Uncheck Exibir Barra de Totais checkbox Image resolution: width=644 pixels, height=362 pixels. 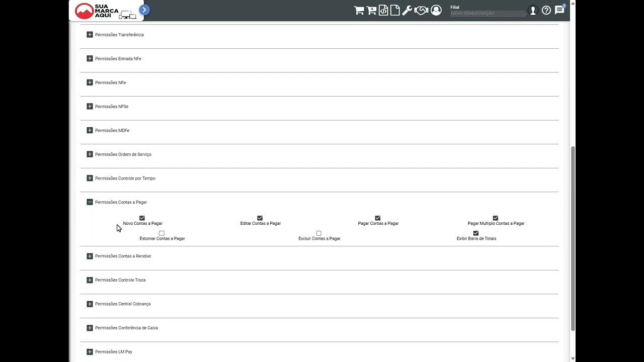[x=475, y=233]
